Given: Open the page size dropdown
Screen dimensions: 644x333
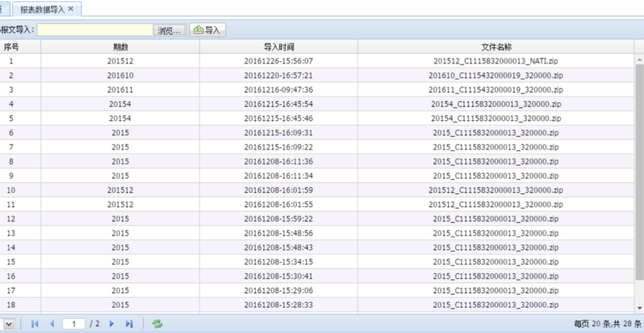Looking at the screenshot, I should pos(8,324).
